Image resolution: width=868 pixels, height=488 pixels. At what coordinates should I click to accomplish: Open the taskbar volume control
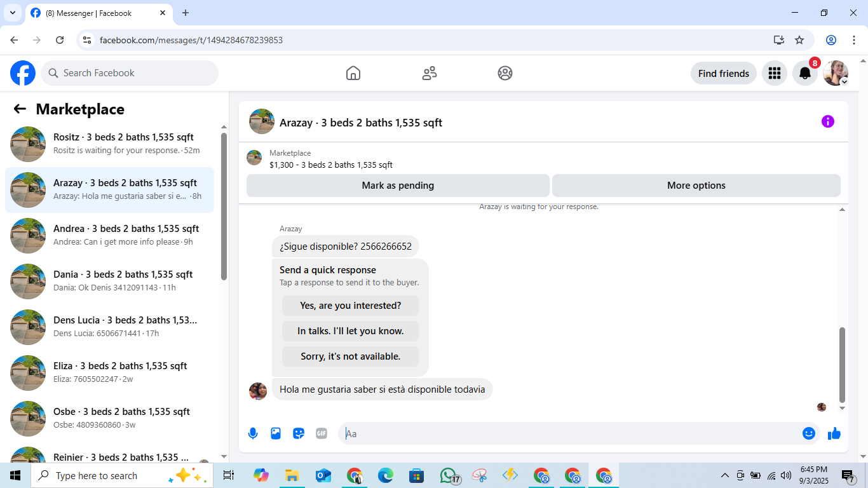pyautogui.click(x=786, y=475)
